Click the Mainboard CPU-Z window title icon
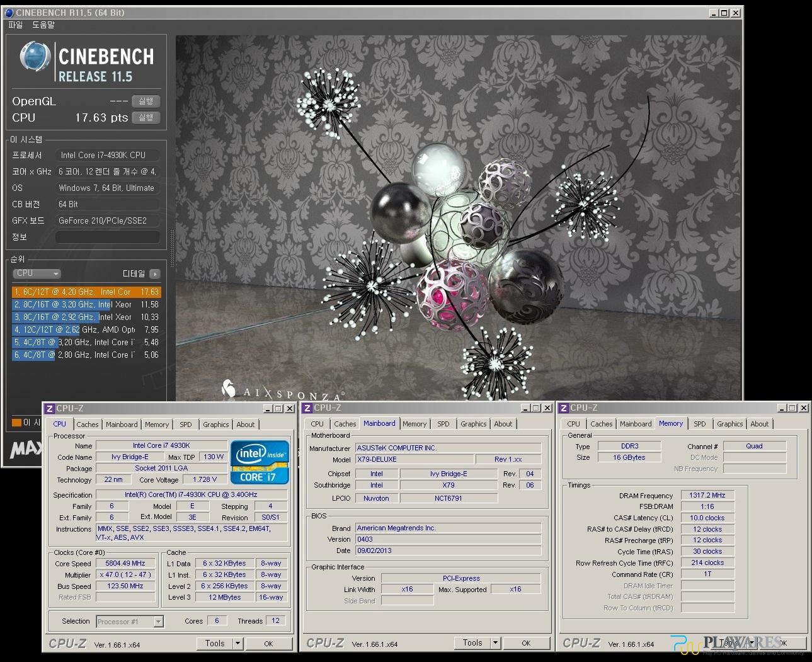 (x=307, y=408)
